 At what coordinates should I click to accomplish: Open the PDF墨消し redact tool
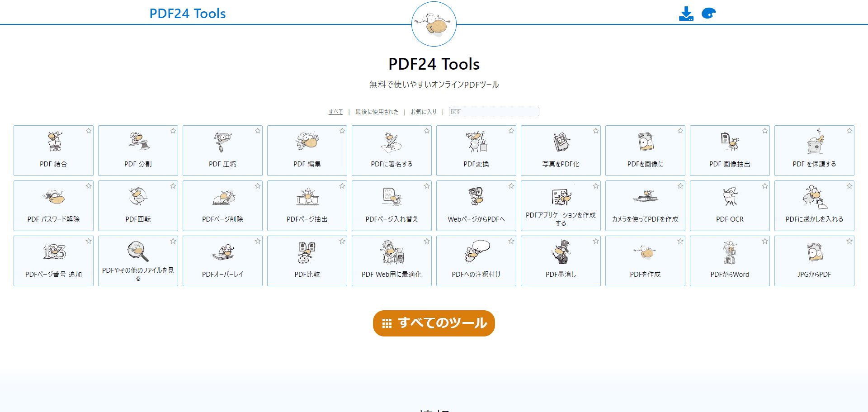tap(561, 261)
